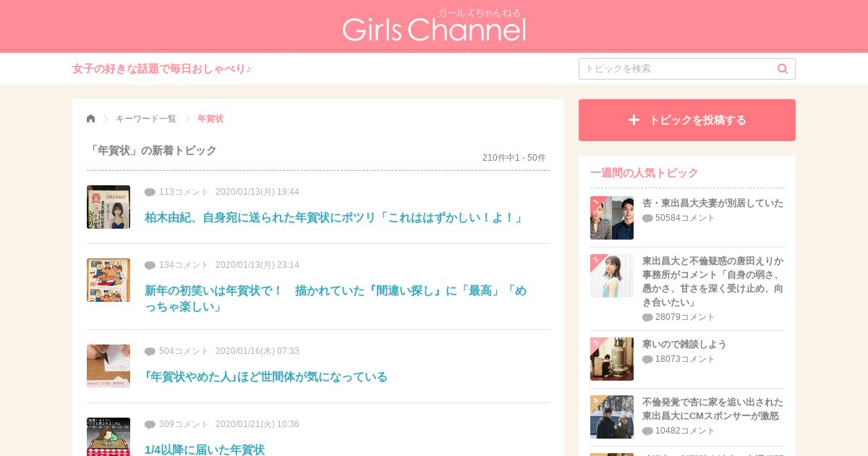Open thumbnail for 年賀状やめた人 topic
The image size is (868, 456).
click(109, 366)
